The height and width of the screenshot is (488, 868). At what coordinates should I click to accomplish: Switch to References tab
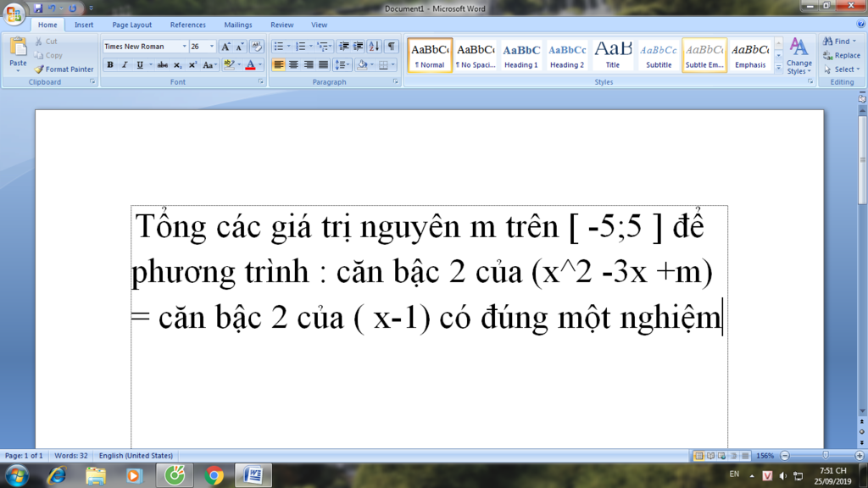[187, 25]
